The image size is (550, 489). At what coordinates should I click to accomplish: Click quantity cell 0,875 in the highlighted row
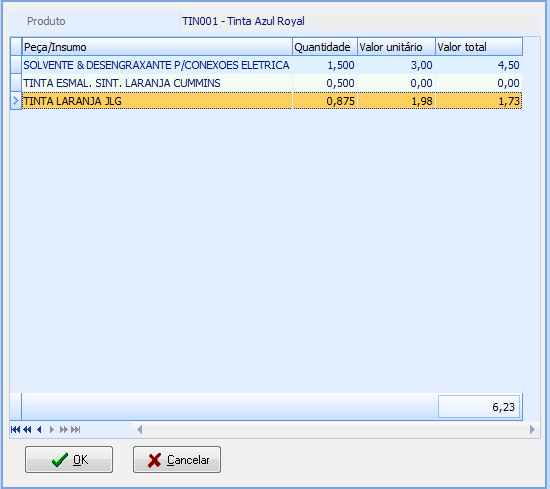(325, 101)
